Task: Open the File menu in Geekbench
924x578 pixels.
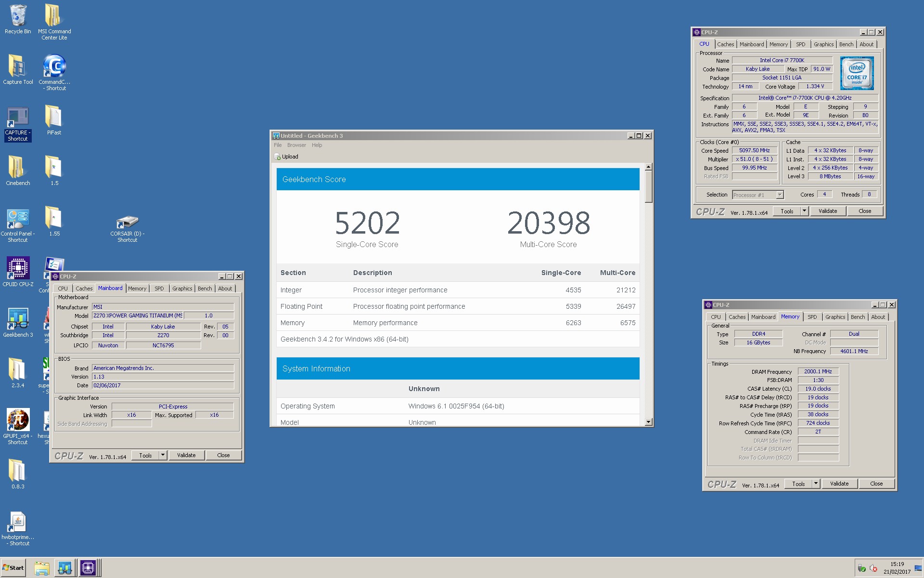Action: tap(278, 145)
